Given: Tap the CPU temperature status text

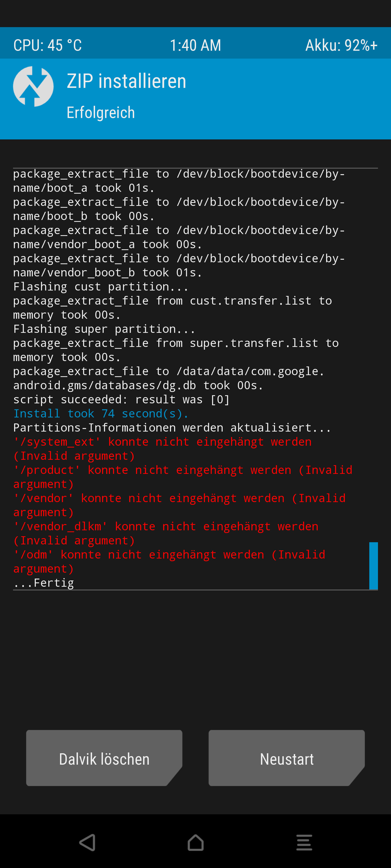Looking at the screenshot, I should [x=48, y=45].
